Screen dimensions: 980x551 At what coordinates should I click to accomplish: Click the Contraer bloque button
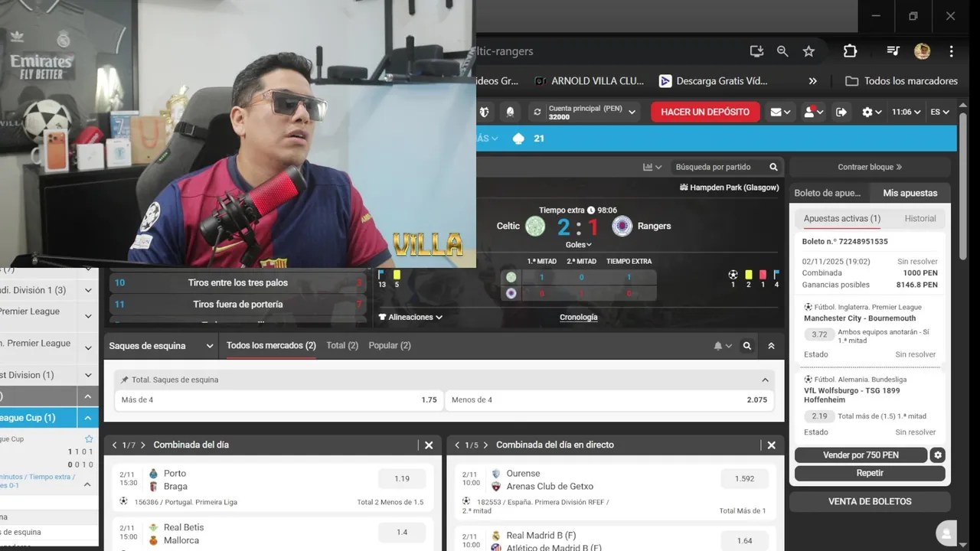870,167
